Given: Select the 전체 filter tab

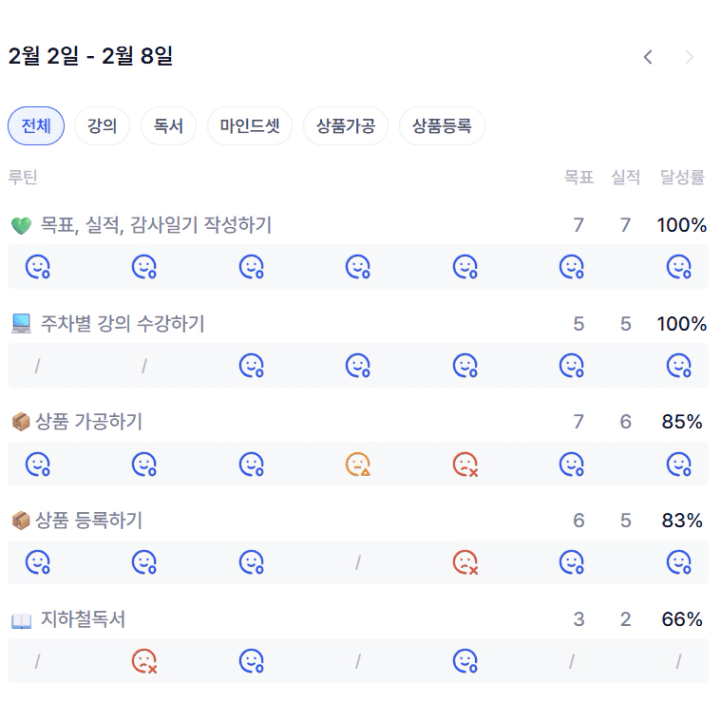Looking at the screenshot, I should [x=36, y=127].
